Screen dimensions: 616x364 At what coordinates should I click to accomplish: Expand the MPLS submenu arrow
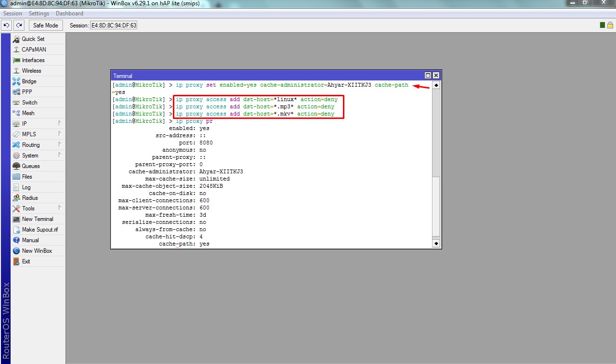coord(60,134)
